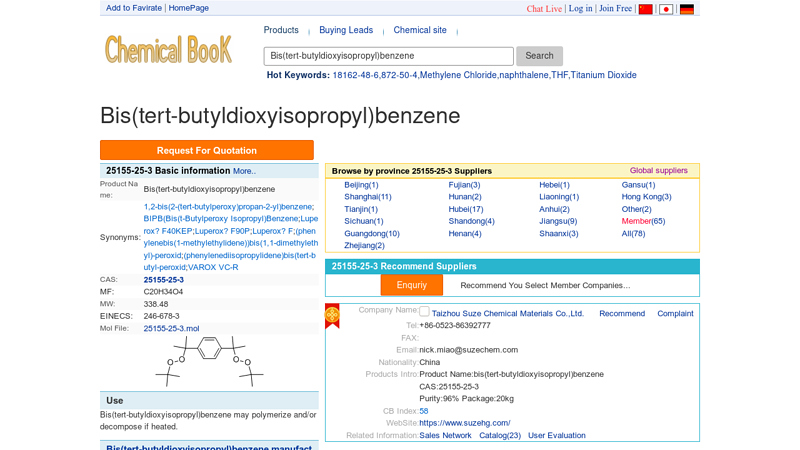Open CAS number 25155-25-3 link
800x450 pixels.
click(163, 280)
